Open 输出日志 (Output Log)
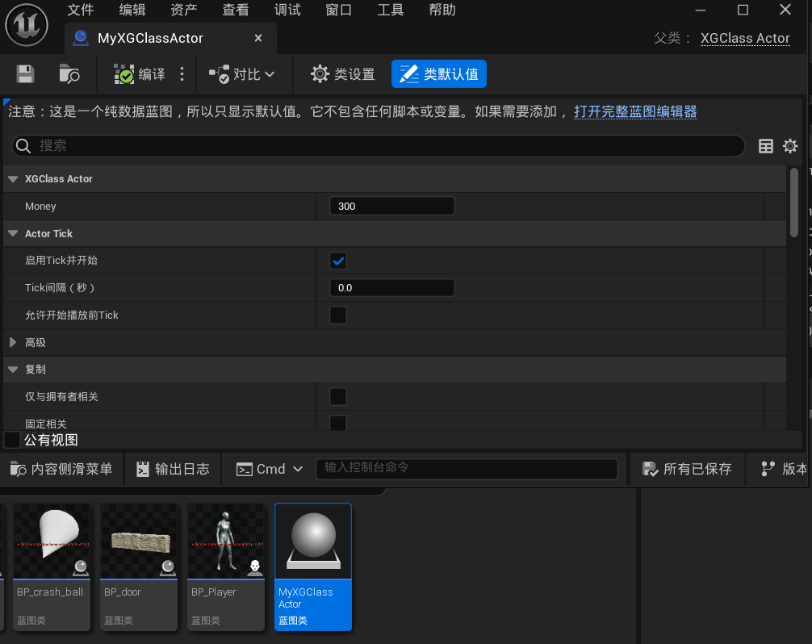The image size is (812, 644). coord(173,469)
